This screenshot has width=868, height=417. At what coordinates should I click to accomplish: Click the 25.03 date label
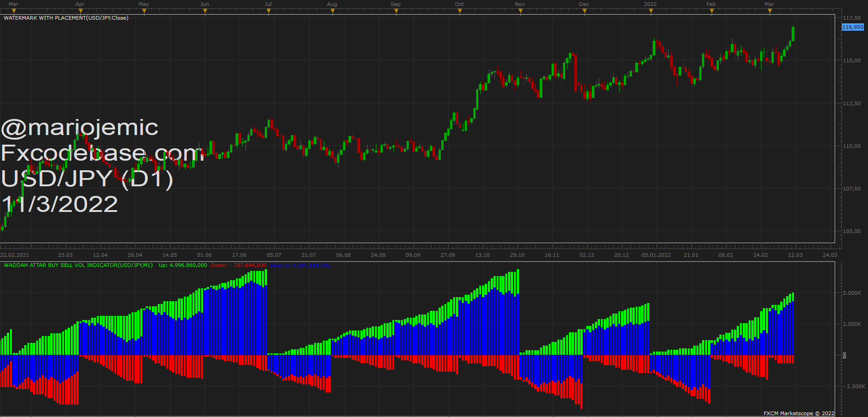pos(65,255)
